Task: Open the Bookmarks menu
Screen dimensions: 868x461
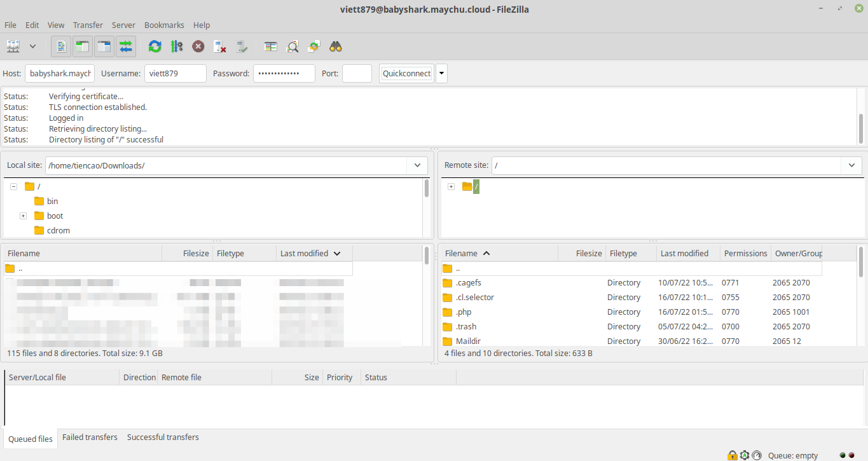Action: point(164,25)
